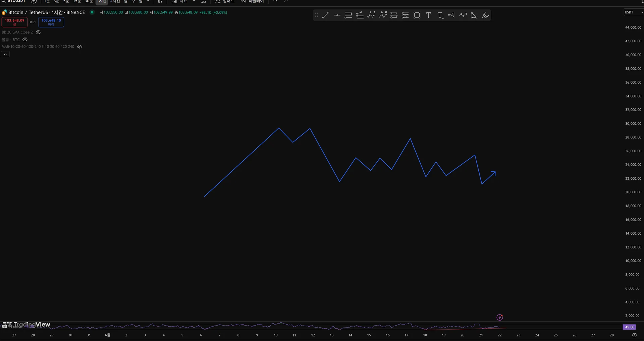Choose the Elliott wave 1-5 pattern tool
Image resolution: width=644 pixels, height=341 pixels.
(x=371, y=15)
